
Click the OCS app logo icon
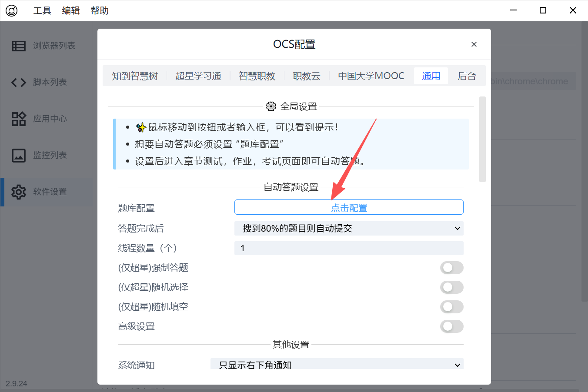coord(12,10)
